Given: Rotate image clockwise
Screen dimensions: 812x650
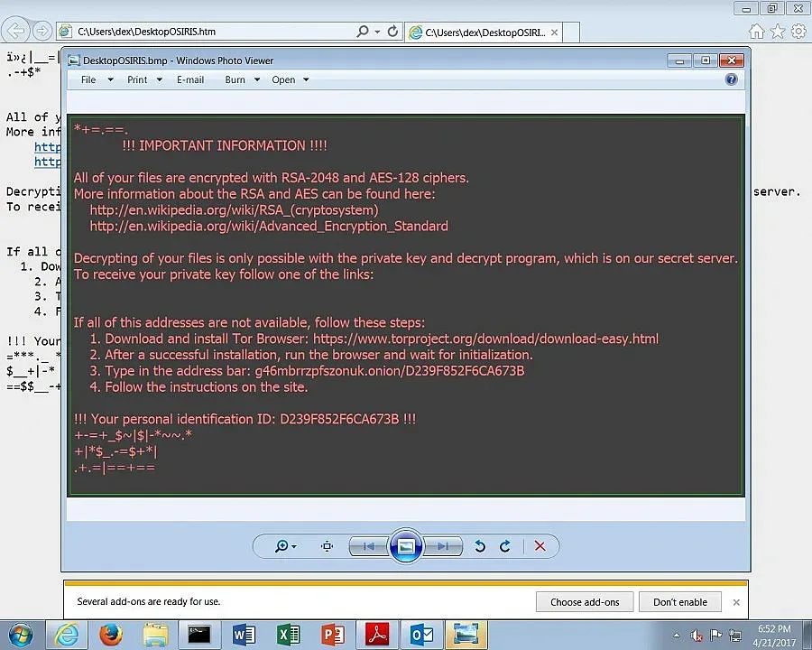Looking at the screenshot, I should tap(505, 546).
